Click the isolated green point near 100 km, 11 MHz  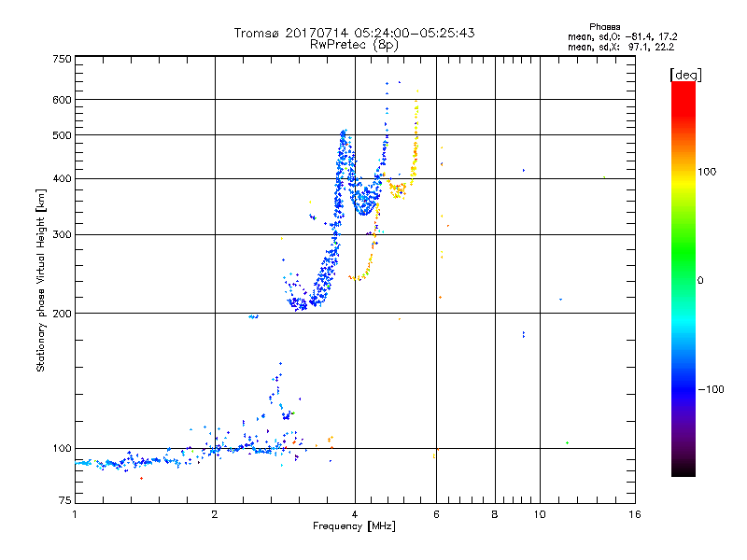click(567, 442)
